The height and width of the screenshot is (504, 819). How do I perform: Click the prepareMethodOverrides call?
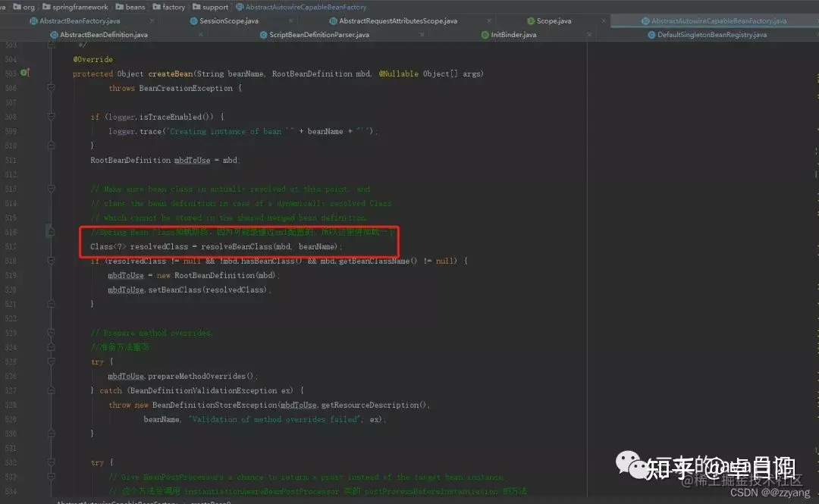coord(196,376)
